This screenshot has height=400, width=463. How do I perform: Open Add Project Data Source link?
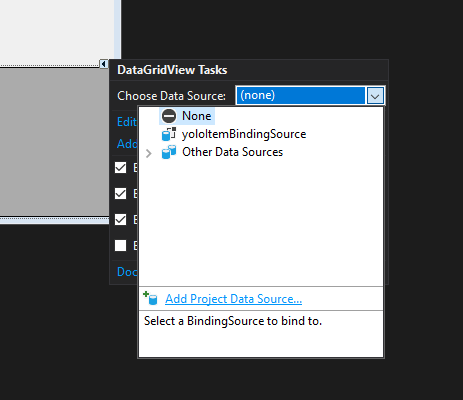click(233, 299)
